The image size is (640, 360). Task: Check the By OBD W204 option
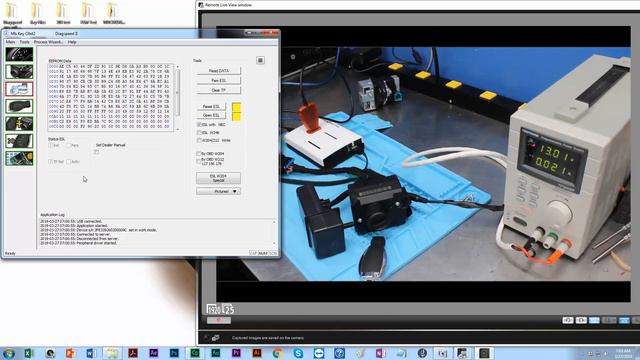[x=199, y=154]
